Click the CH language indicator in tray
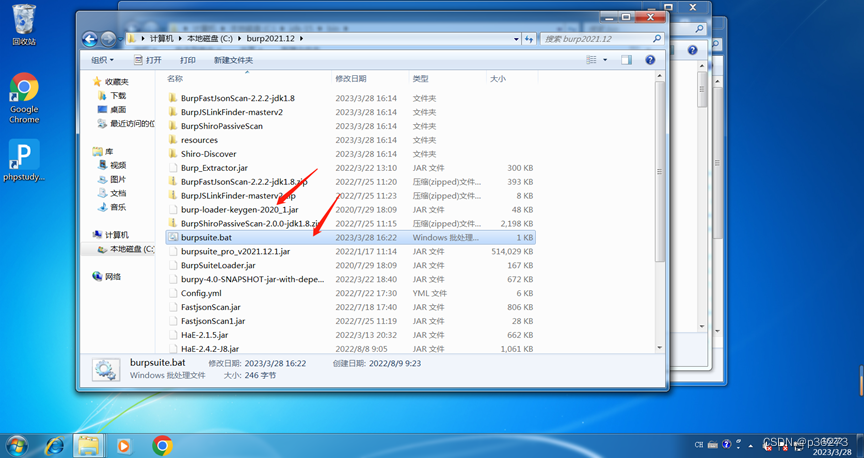The width and height of the screenshot is (864, 458). click(699, 444)
